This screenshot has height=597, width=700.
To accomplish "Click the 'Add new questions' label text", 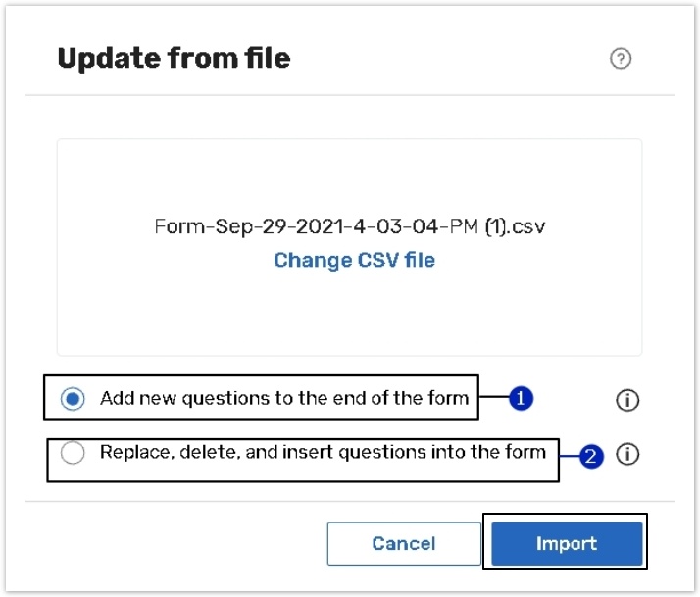I will pyautogui.click(x=283, y=399).
